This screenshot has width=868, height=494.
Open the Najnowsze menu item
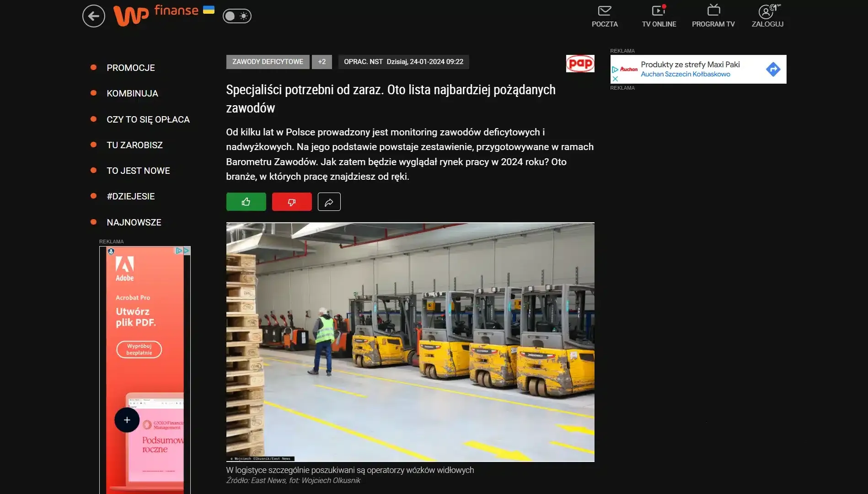click(134, 222)
